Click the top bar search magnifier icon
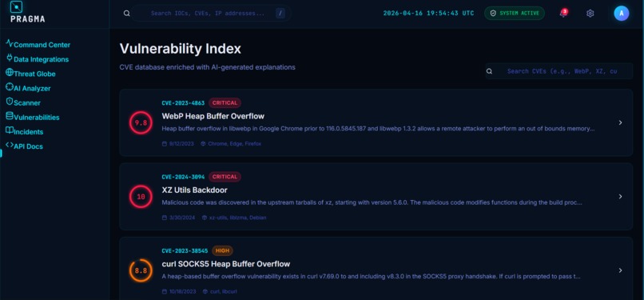The image size is (644, 300). (126, 13)
